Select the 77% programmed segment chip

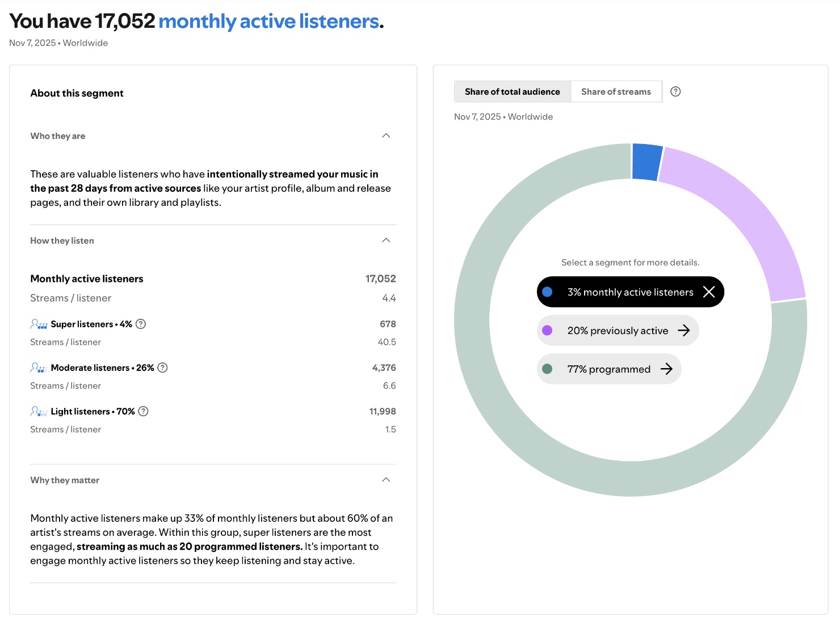click(x=608, y=369)
